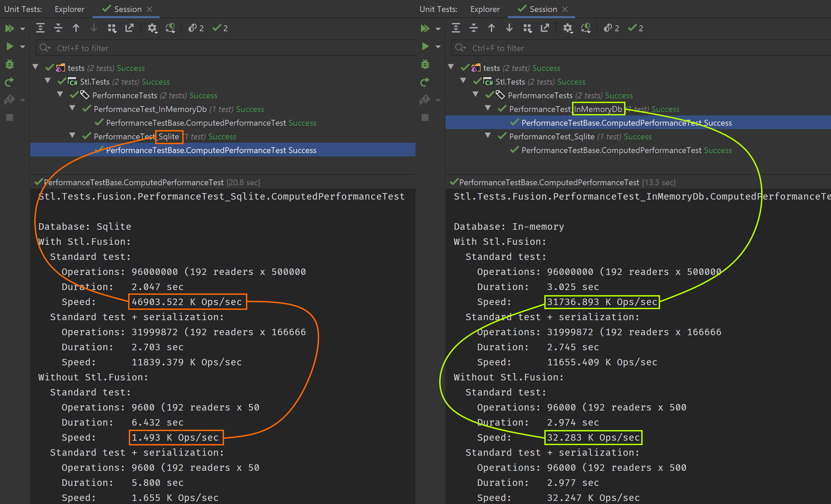
Task: Rerun unit tests using right panel's repeat icon
Action: (425, 82)
